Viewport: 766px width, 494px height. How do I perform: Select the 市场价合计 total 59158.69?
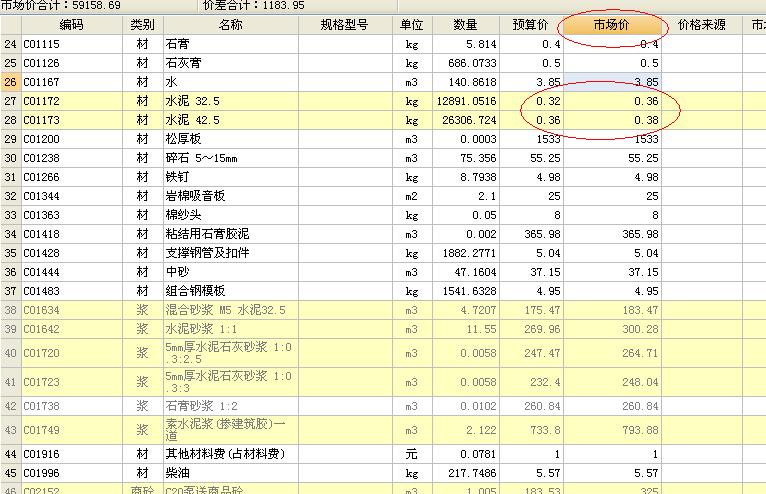(x=96, y=5)
